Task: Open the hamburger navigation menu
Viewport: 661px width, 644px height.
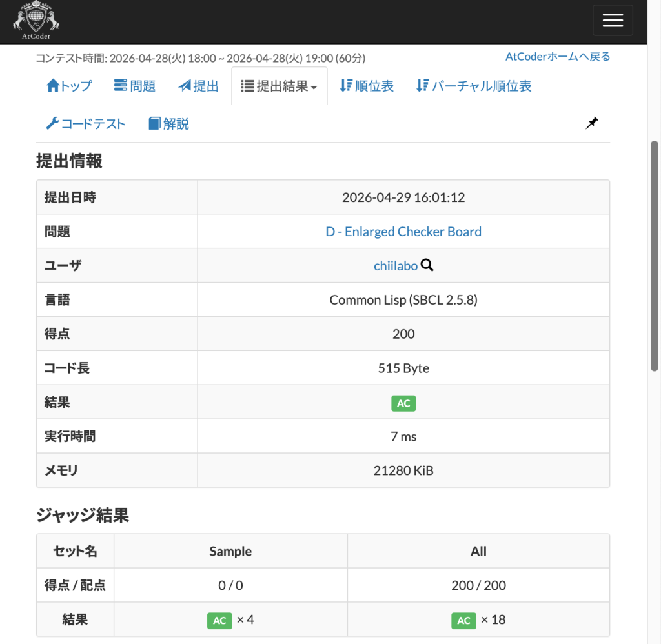Action: [612, 21]
